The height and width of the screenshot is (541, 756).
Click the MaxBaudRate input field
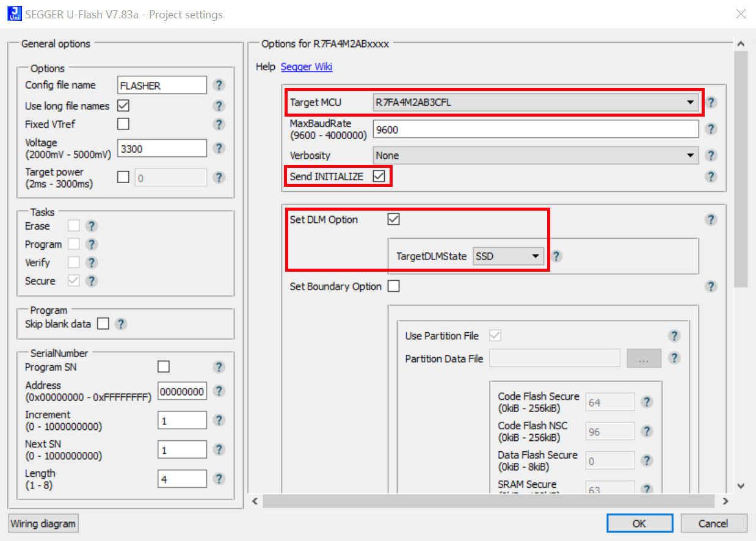coord(536,129)
